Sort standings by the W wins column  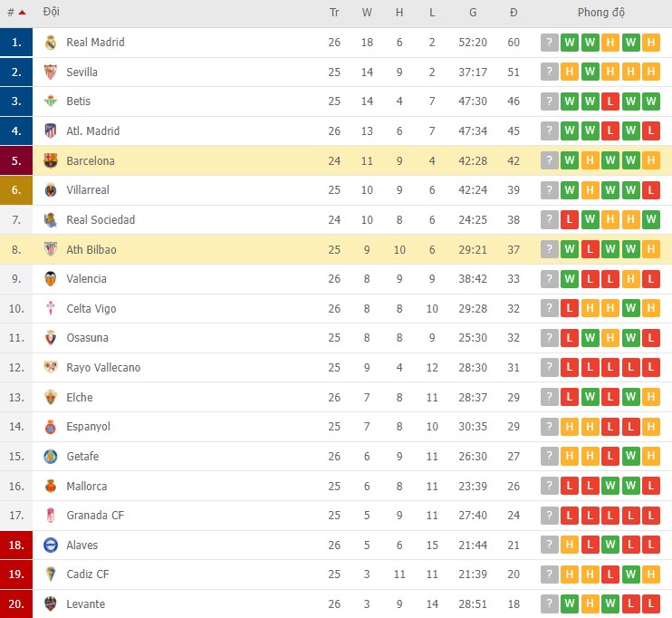click(367, 13)
